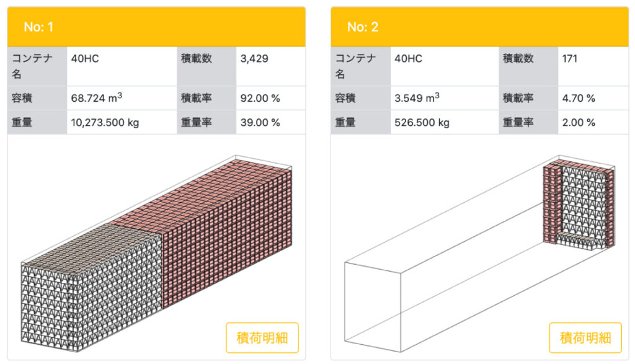Click the 3,429 load count value
Viewport: 635px width, 364px height.
(254, 59)
